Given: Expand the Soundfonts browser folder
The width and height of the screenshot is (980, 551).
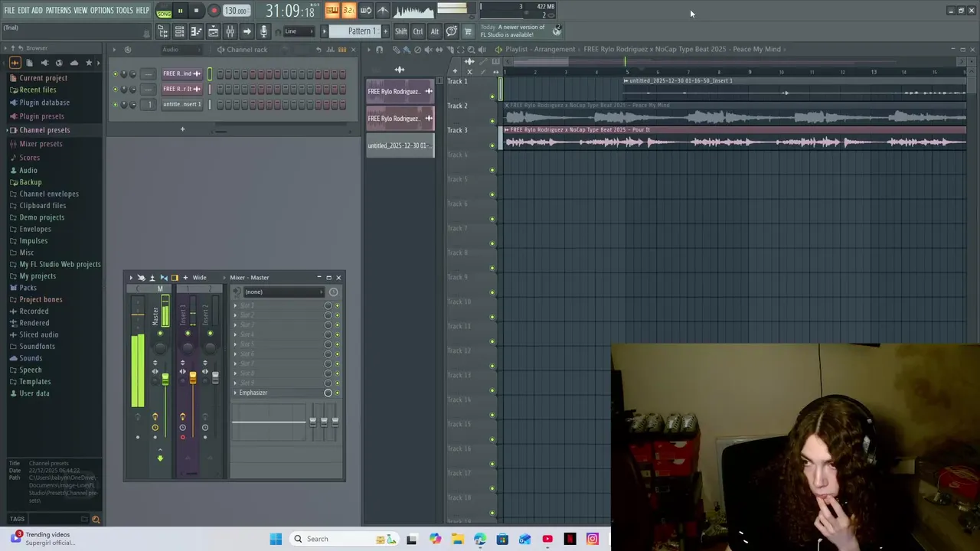Looking at the screenshot, I should (37, 347).
